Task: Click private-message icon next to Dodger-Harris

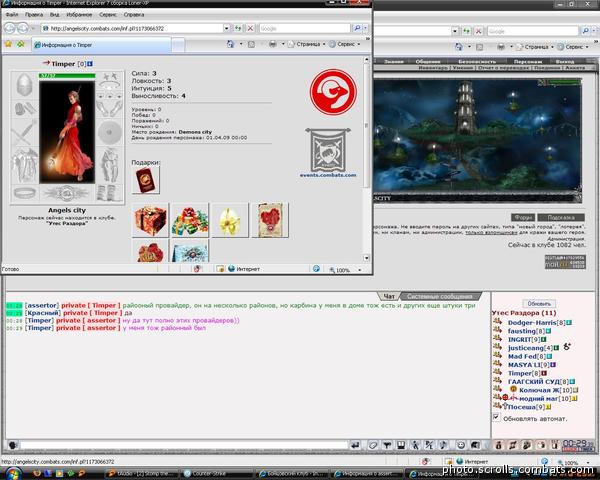Action: tap(497, 322)
